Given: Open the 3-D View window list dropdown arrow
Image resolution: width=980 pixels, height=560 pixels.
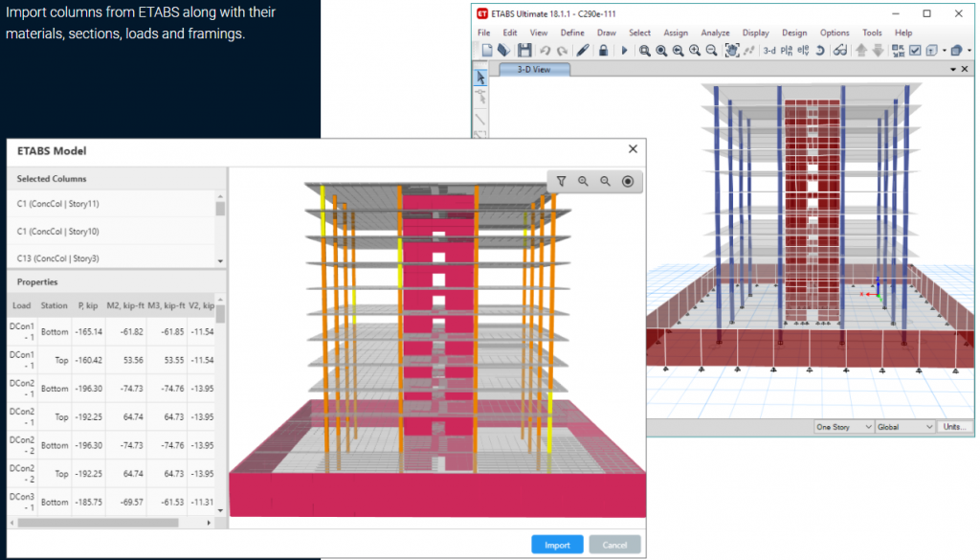Looking at the screenshot, I should [x=953, y=69].
